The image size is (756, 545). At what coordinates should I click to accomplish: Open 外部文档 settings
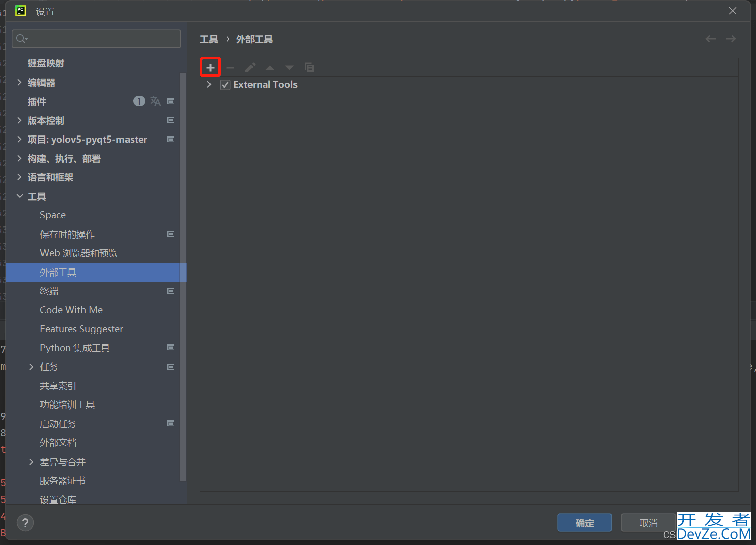pyautogui.click(x=58, y=443)
